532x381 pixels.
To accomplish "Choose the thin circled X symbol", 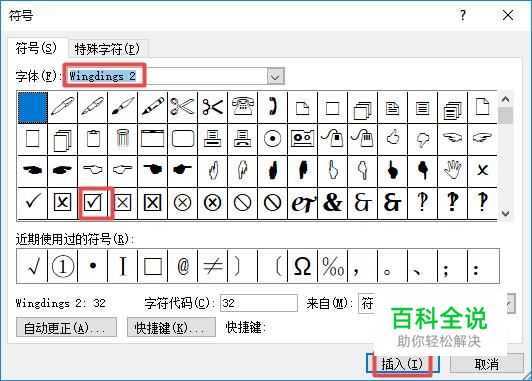I will tap(183, 203).
